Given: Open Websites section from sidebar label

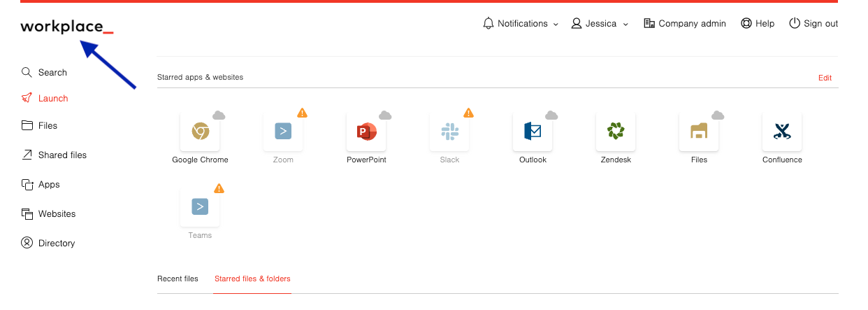Looking at the screenshot, I should pos(57,213).
